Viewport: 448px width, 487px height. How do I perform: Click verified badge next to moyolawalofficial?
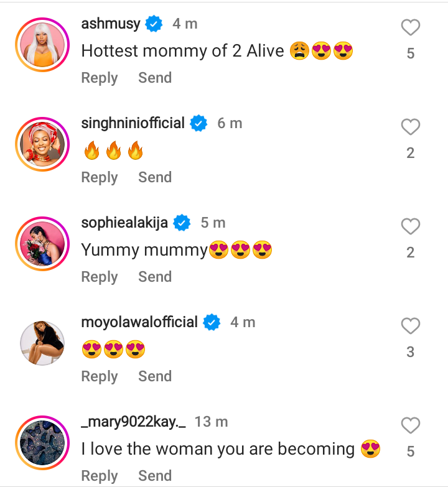[x=212, y=322]
